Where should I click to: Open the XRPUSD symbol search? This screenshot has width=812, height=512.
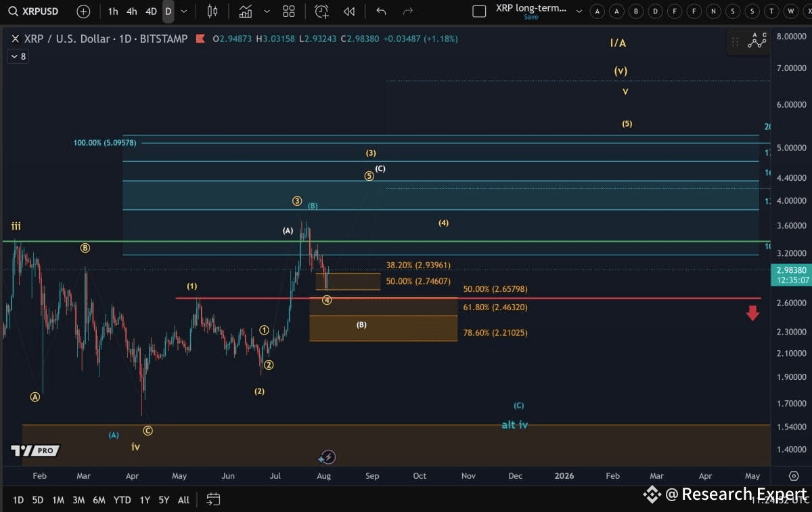click(x=34, y=12)
